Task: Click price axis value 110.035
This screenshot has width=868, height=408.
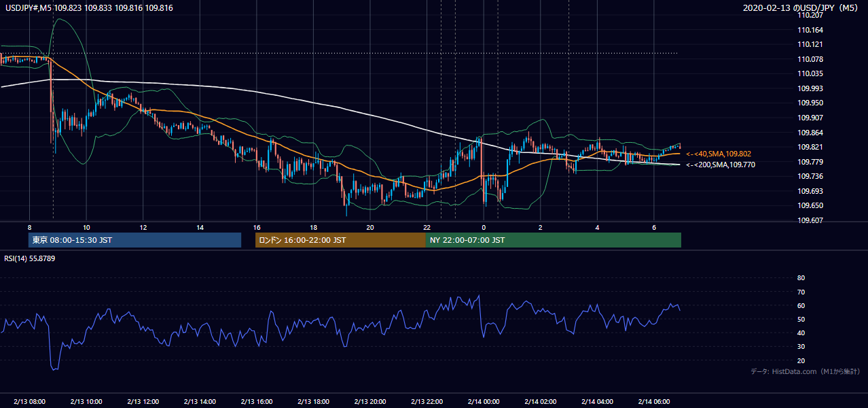Action: click(811, 73)
